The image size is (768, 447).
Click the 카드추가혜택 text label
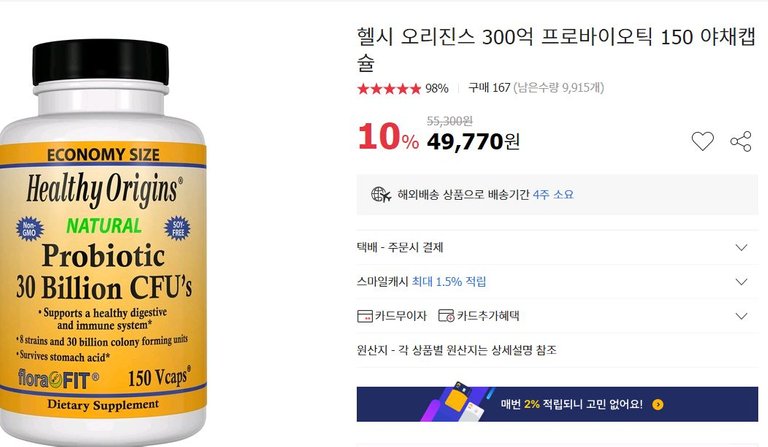pyautogui.click(x=488, y=316)
